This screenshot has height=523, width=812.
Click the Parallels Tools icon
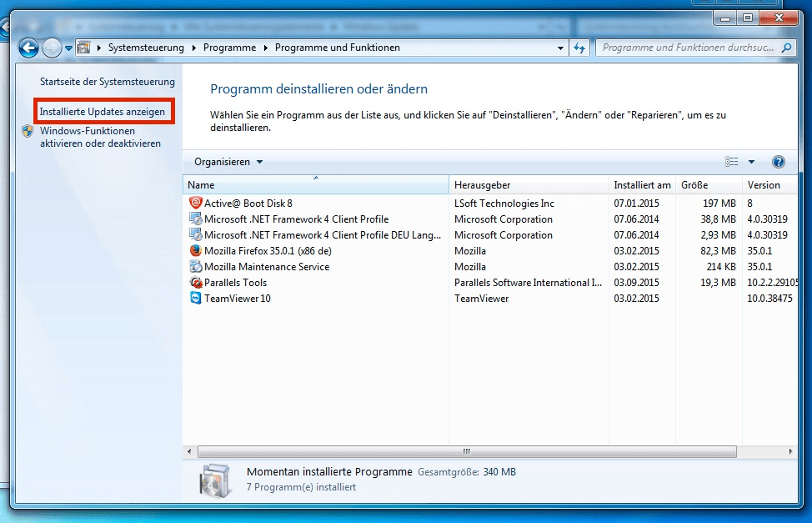click(x=195, y=283)
